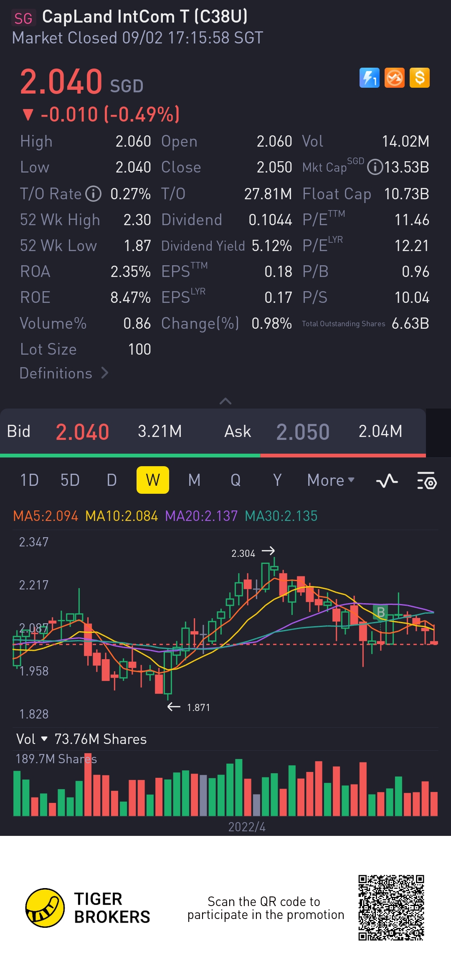Screen dimensions: 451x980
Task: Switch chart to 1D timeframe
Action: coord(29,480)
